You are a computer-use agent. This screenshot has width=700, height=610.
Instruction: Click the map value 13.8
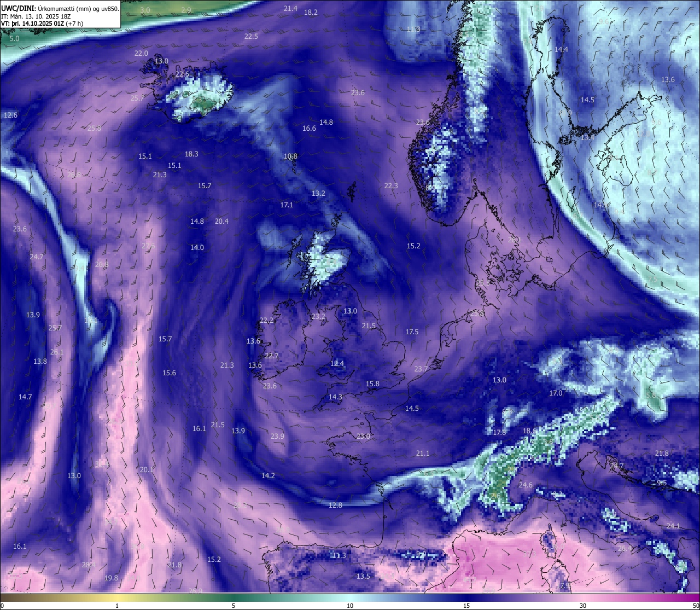[x=40, y=362]
